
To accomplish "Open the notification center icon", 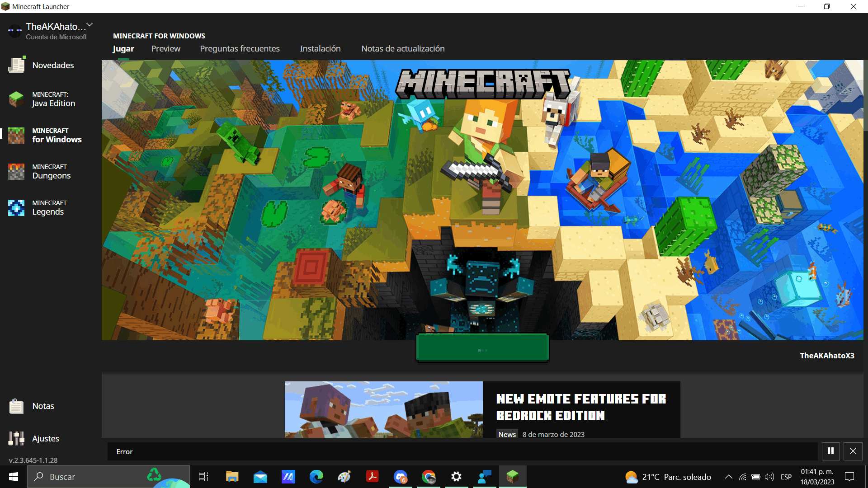I will tap(849, 477).
